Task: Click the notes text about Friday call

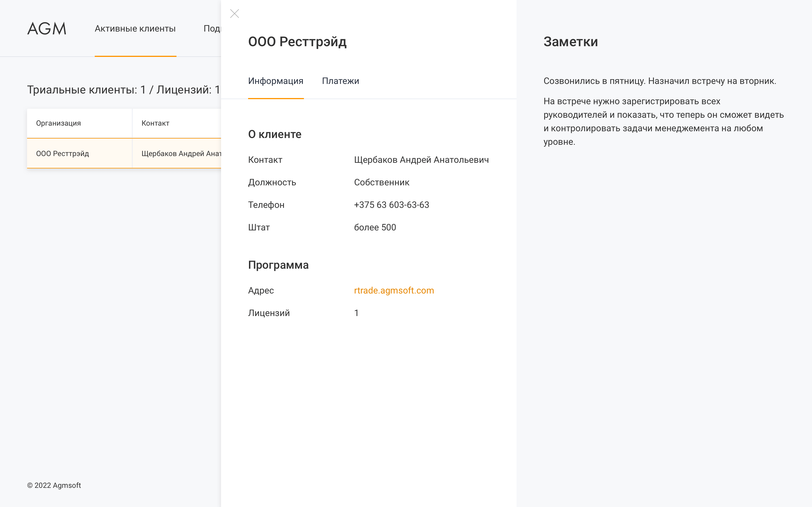Action: [659, 81]
